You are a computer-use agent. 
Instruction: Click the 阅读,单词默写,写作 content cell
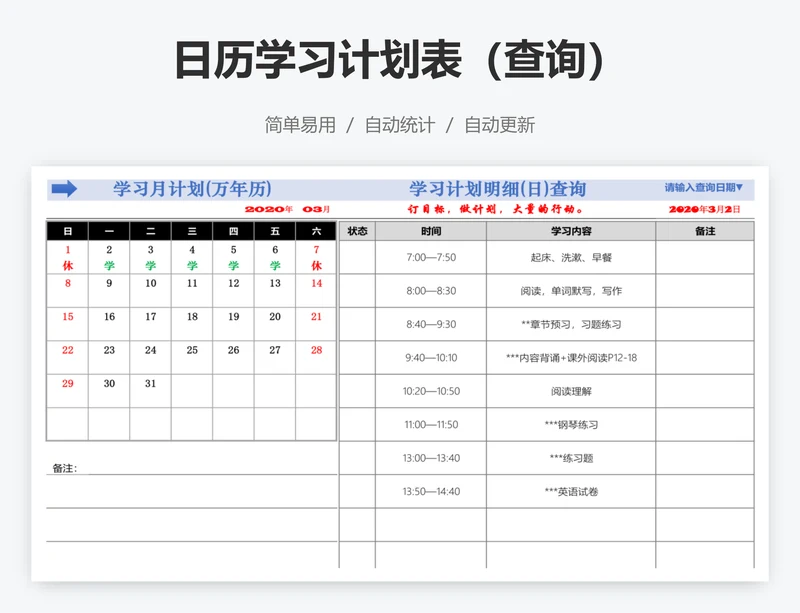tap(571, 291)
